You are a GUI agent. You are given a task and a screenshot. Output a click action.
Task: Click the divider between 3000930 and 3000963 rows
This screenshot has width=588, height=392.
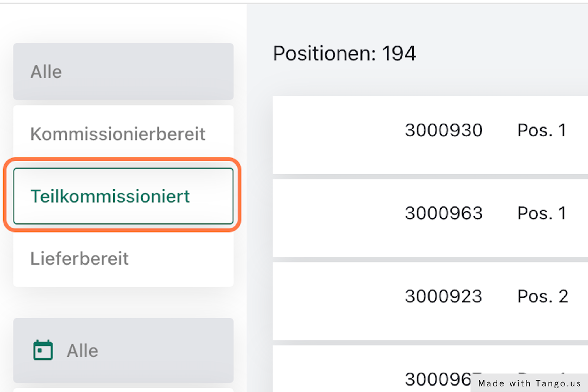click(429, 176)
